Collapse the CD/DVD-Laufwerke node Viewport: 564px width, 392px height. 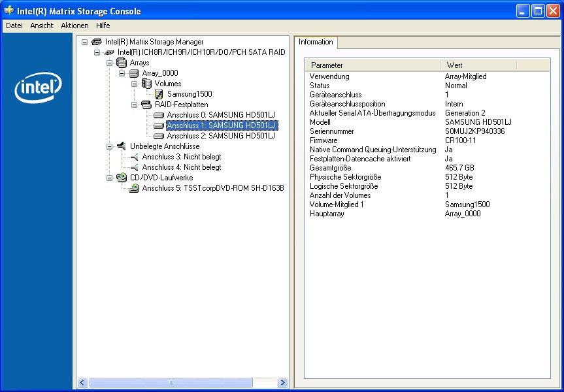pos(109,178)
